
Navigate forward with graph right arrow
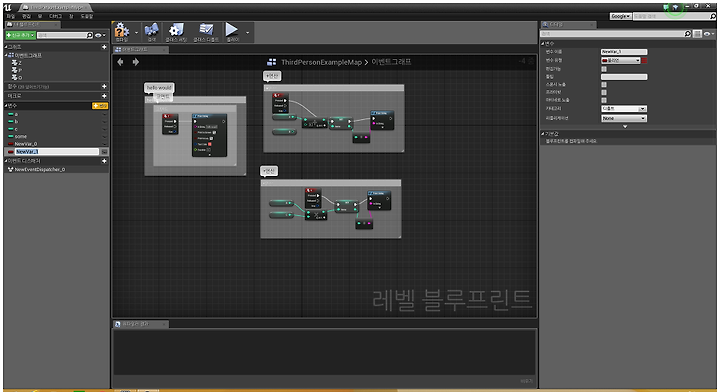tap(136, 62)
